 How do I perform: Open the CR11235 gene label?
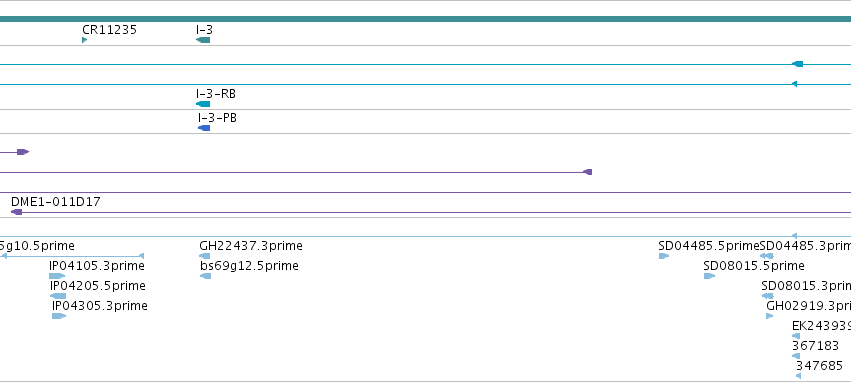110,30
